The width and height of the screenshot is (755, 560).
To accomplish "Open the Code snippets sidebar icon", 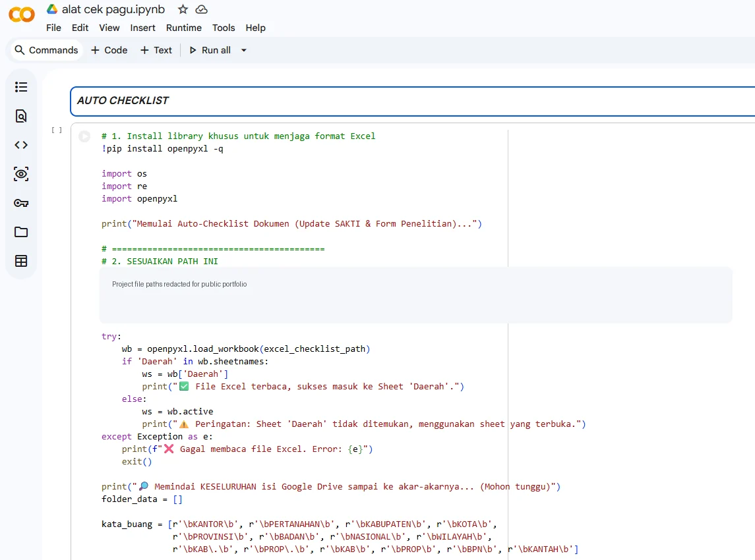I will coord(21,145).
